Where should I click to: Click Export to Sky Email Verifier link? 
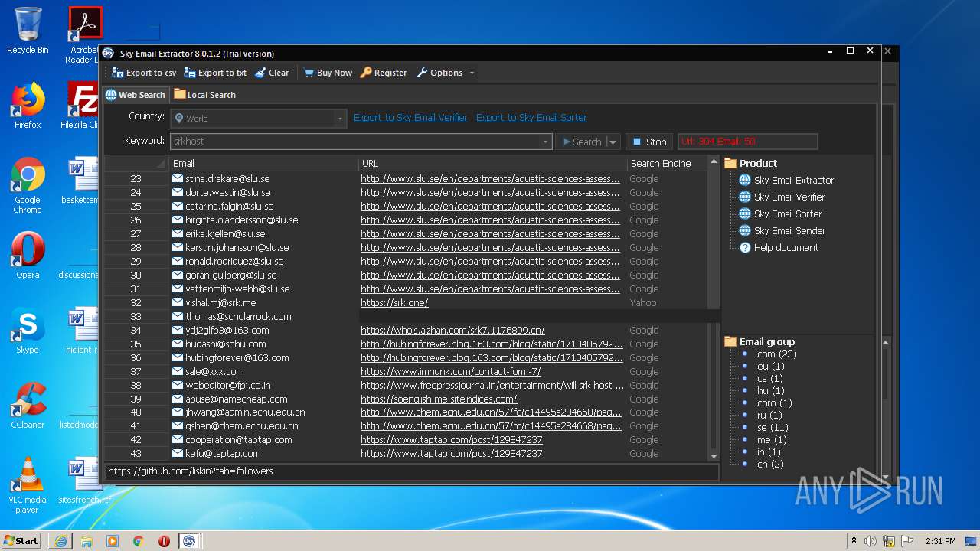(410, 118)
